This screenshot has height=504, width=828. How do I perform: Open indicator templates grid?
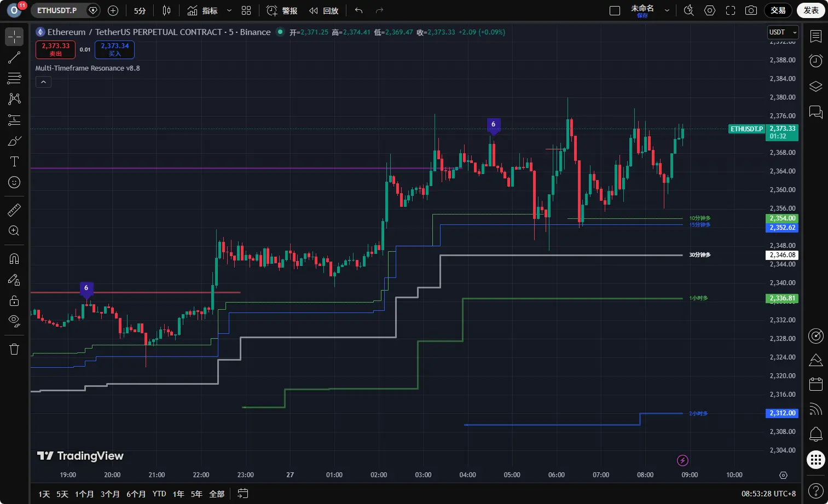(246, 10)
